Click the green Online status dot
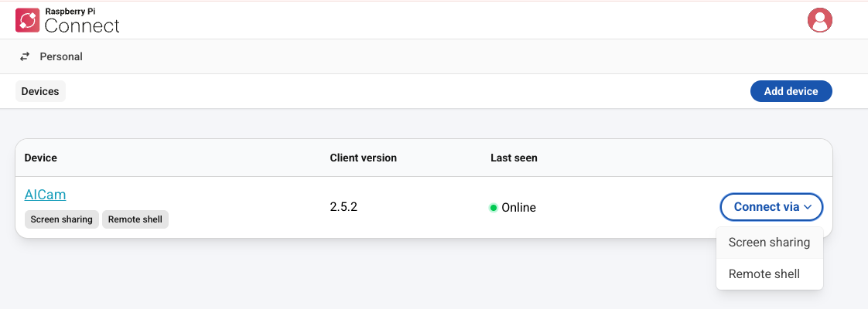The image size is (868, 309). (494, 208)
